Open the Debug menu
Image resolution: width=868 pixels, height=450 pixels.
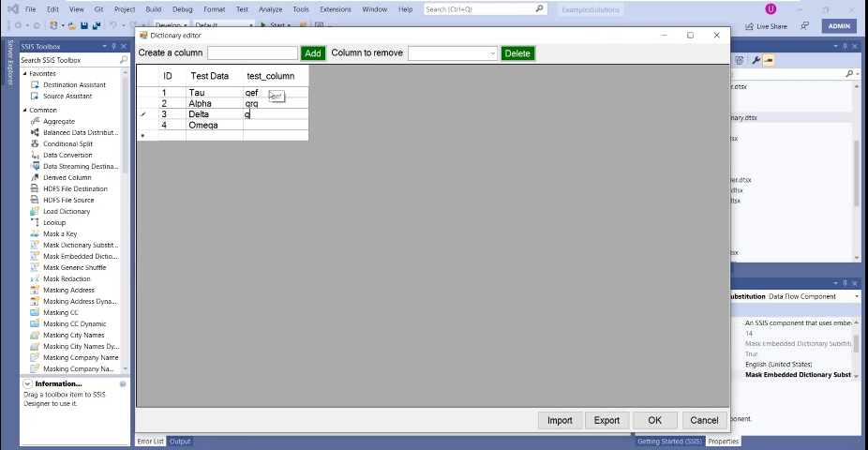coord(182,9)
